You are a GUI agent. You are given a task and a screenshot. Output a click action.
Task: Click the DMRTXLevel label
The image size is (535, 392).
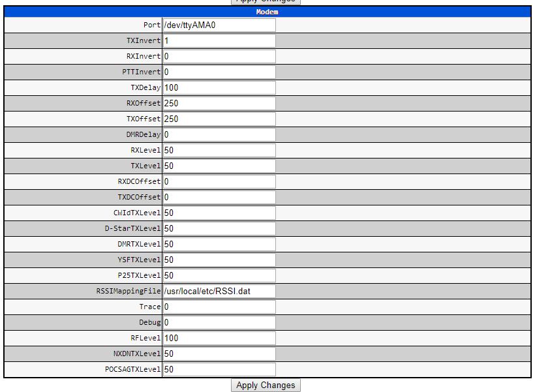point(139,244)
